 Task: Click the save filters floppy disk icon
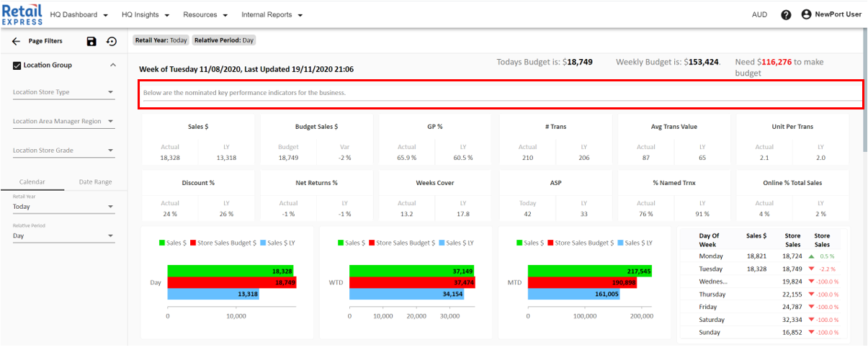point(91,42)
